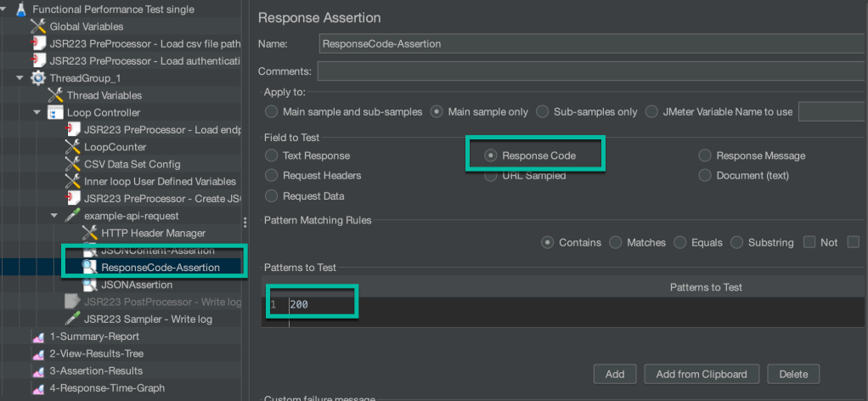Select the ThreadGroup_1 gear icon
868x401 pixels.
point(38,78)
